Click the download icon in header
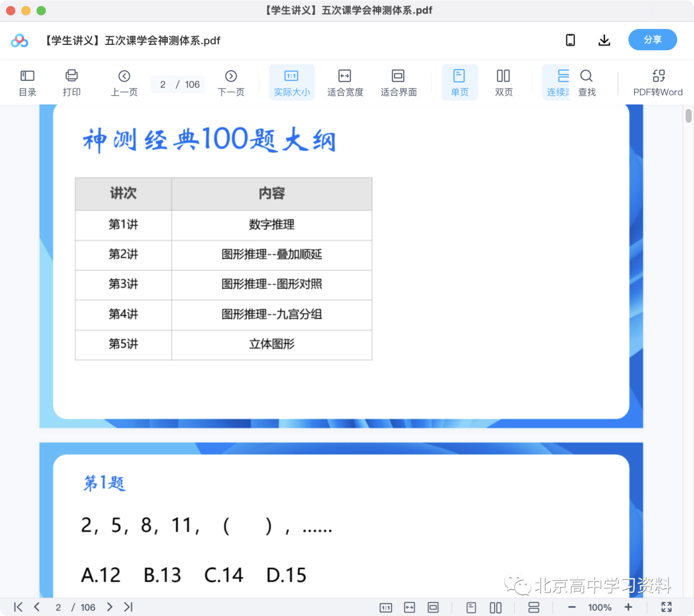The height and width of the screenshot is (616, 694). (x=604, y=40)
